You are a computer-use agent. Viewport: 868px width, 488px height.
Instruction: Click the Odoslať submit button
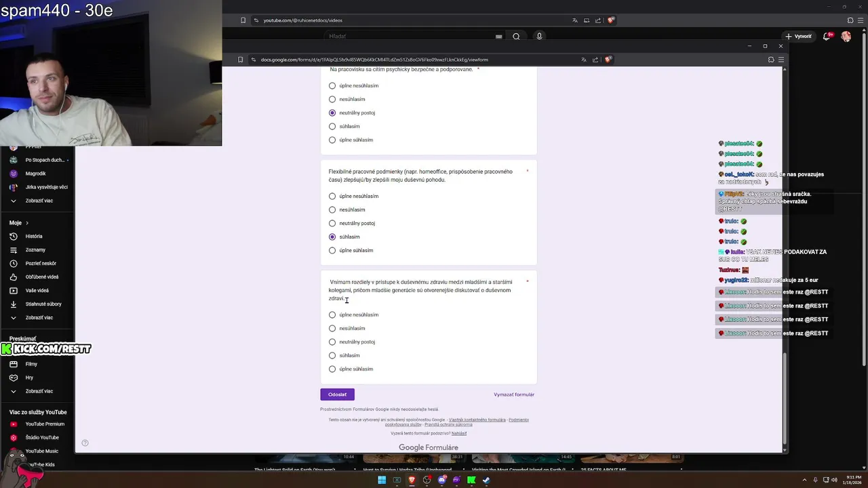pyautogui.click(x=337, y=394)
